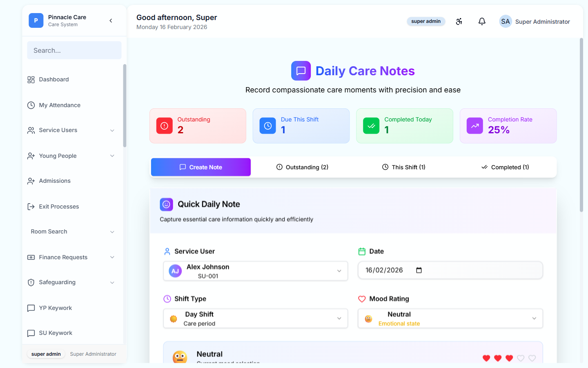Click the red Outstanding alert icon
The width and height of the screenshot is (588, 368).
pos(165,126)
